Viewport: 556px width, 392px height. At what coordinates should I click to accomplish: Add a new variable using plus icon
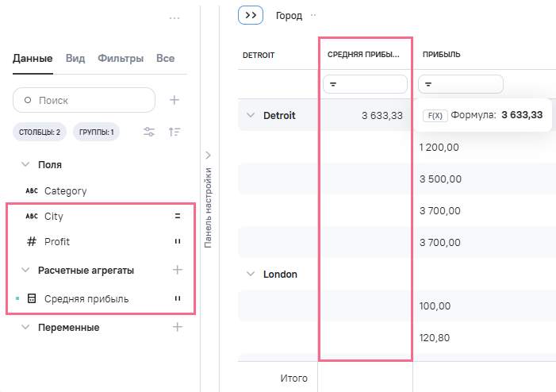pos(178,327)
